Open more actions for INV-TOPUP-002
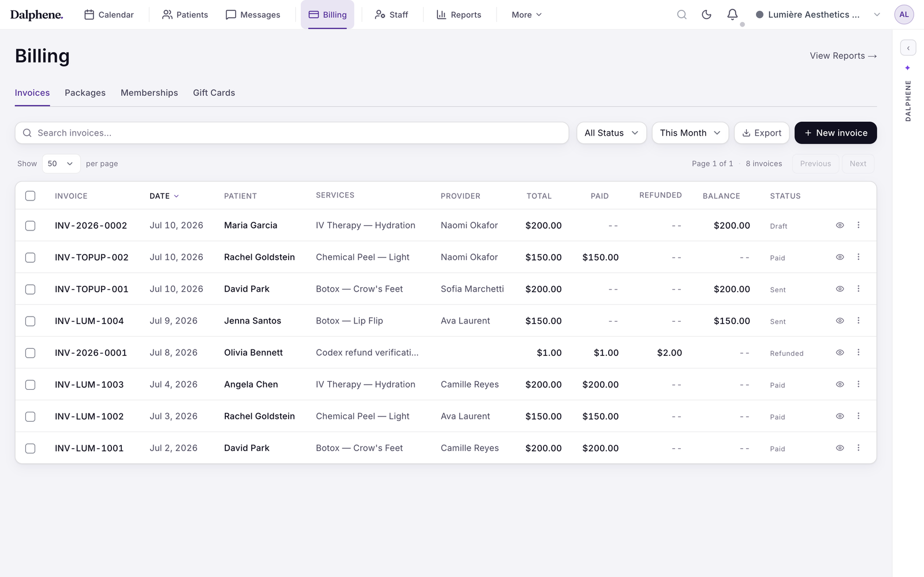This screenshot has height=577, width=924. click(x=858, y=257)
